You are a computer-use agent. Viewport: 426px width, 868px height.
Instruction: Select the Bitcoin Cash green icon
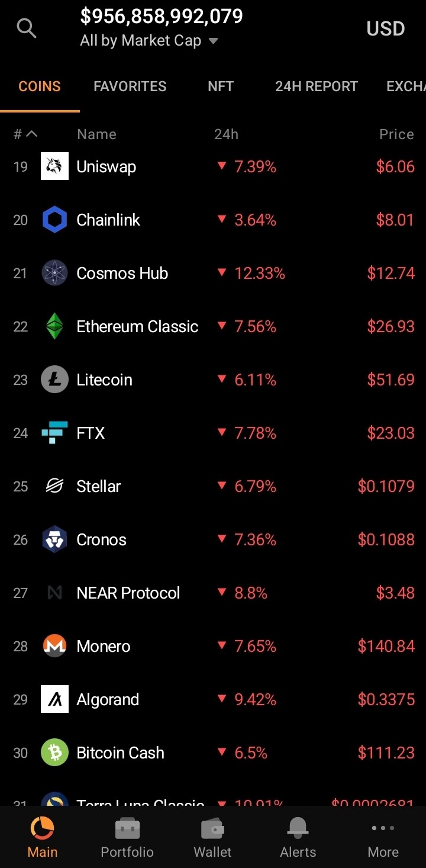click(x=54, y=753)
